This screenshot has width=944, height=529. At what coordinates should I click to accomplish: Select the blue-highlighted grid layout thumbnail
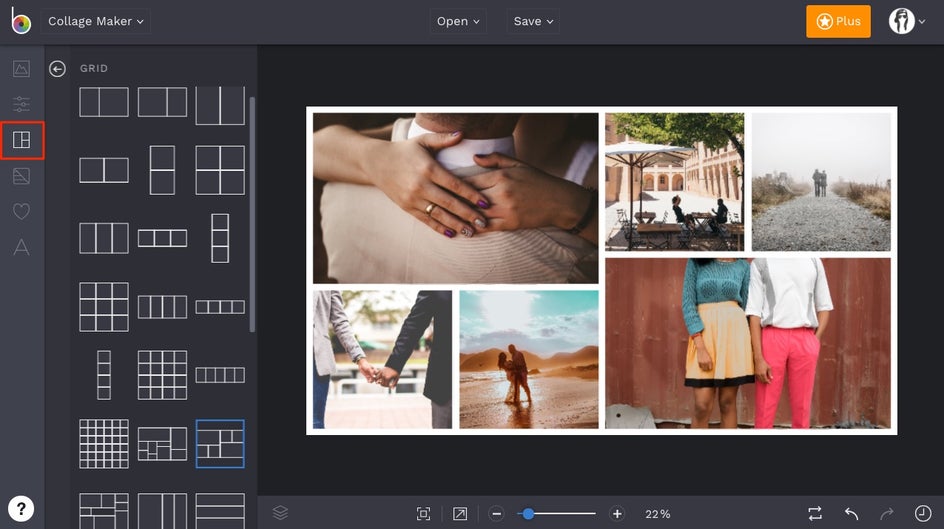[220, 443]
